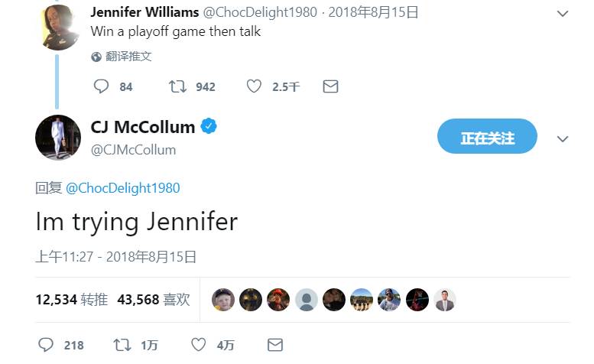
Task: Click the first liker avatar in the row
Action: (223, 300)
